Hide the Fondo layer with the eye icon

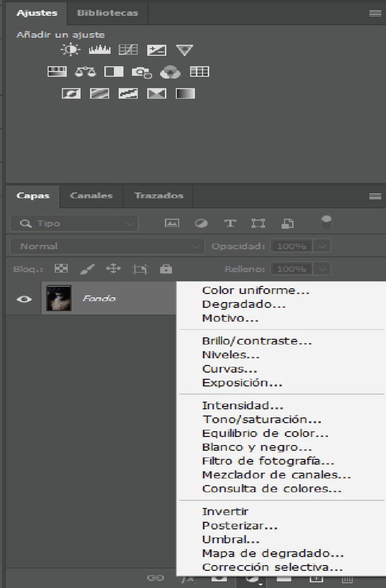click(x=24, y=299)
